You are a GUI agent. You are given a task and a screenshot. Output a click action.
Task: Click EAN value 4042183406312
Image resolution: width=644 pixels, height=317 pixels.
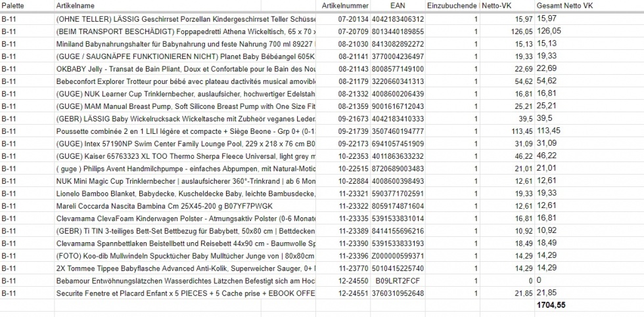point(398,19)
